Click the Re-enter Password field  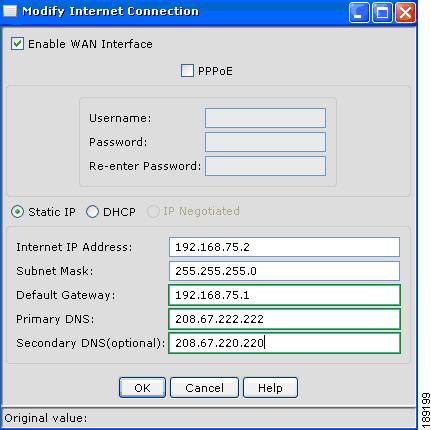pyautogui.click(x=265, y=166)
